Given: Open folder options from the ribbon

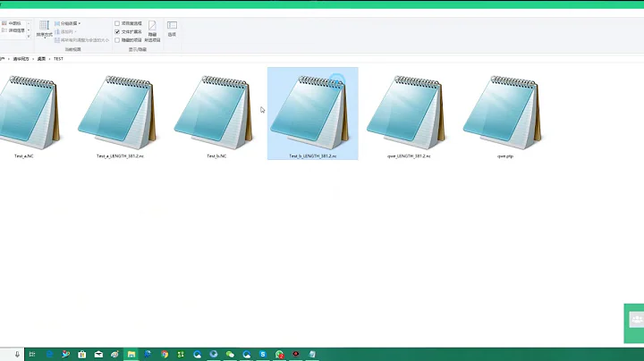Looking at the screenshot, I should click(172, 29).
